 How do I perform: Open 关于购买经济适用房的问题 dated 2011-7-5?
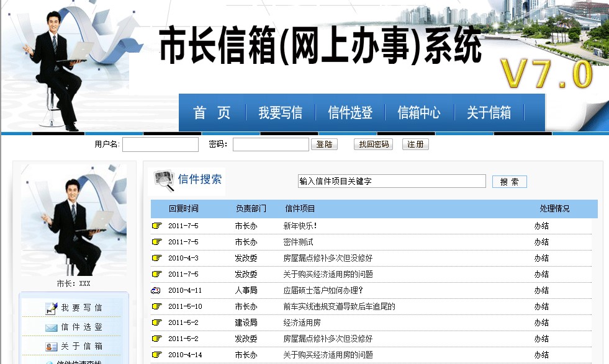tap(328, 274)
